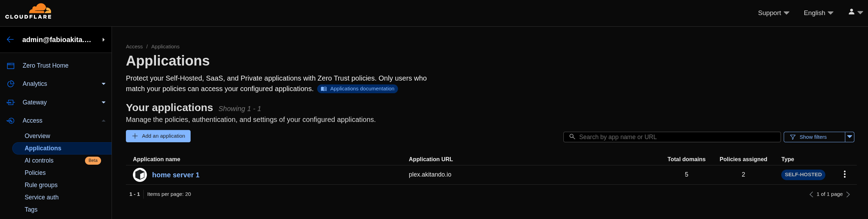The width and height of the screenshot is (868, 219).
Task: Click the back arrow beside account name
Action: [10, 40]
